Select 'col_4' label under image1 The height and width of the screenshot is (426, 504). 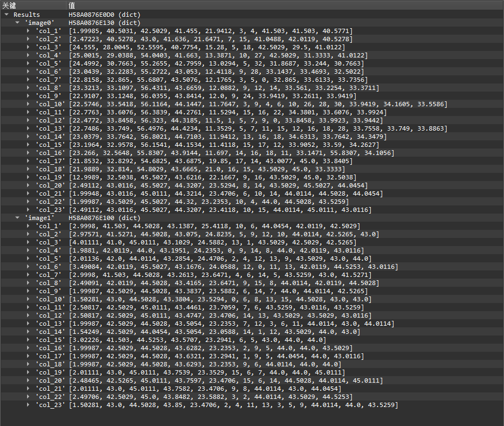48,250
